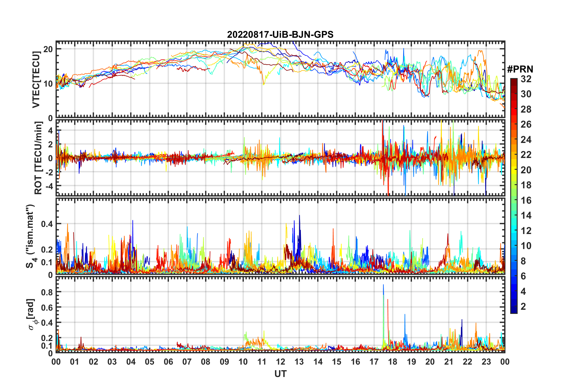The height and width of the screenshot is (392, 561).
Task: Select the "-4" tick on the ROT axis
Action: [49, 186]
